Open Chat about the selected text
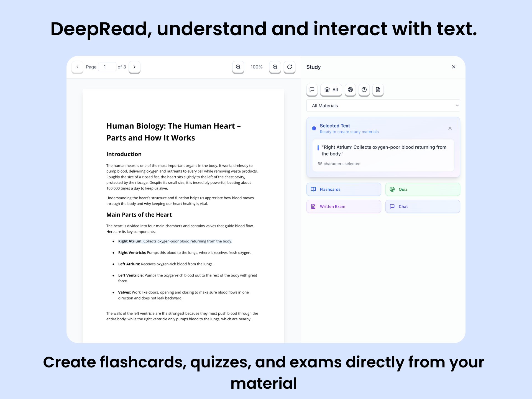Screen dimensions: 532x399 click(423, 206)
